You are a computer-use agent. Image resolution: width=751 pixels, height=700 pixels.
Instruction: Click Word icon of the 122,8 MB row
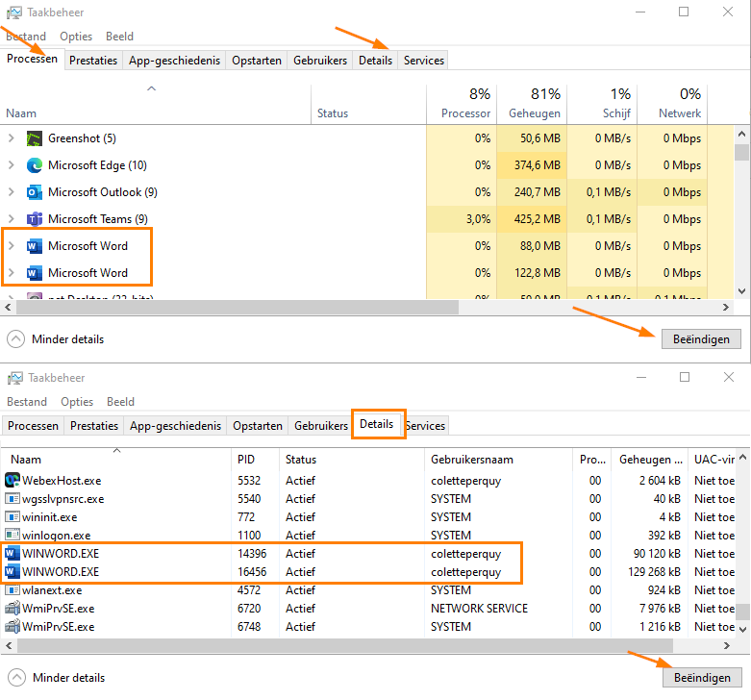tap(35, 273)
